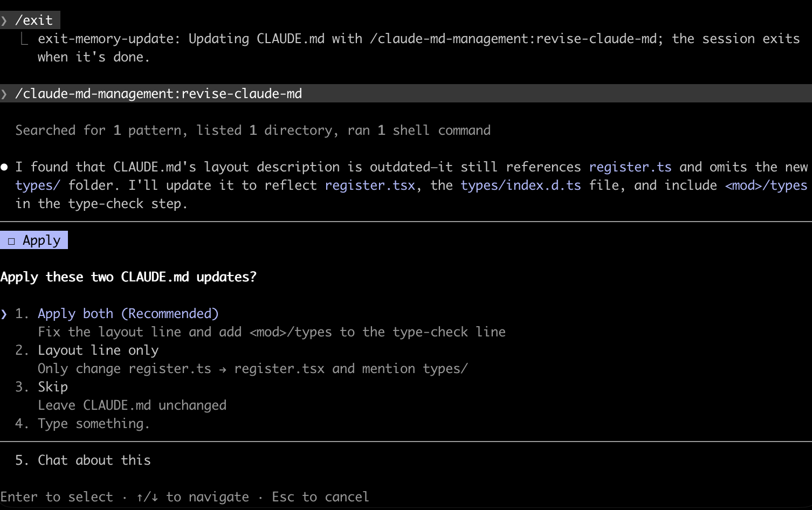This screenshot has width=812, height=510.
Task: Click "Apply these two CLAUDE.md updates?" question
Action: click(x=128, y=277)
